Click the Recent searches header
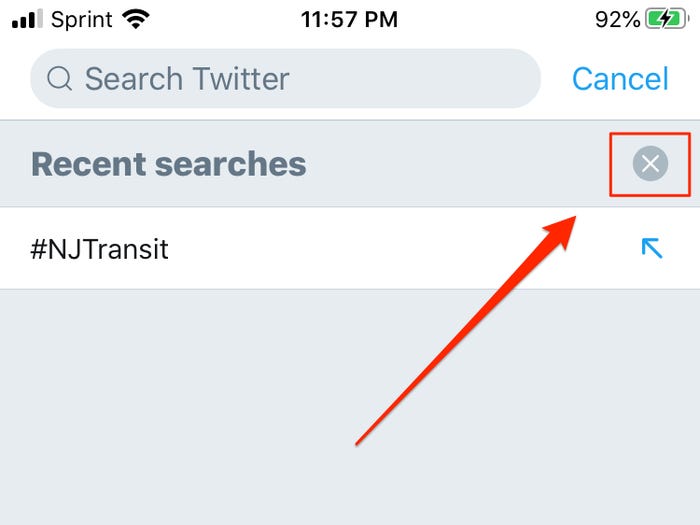 [169, 164]
